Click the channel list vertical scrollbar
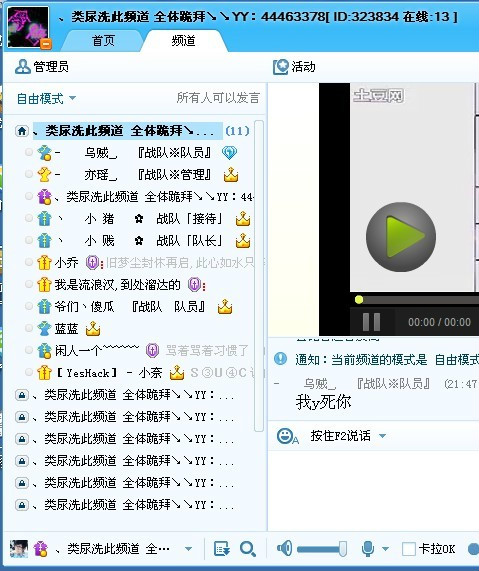Screen dimensions: 479x571 259,276
